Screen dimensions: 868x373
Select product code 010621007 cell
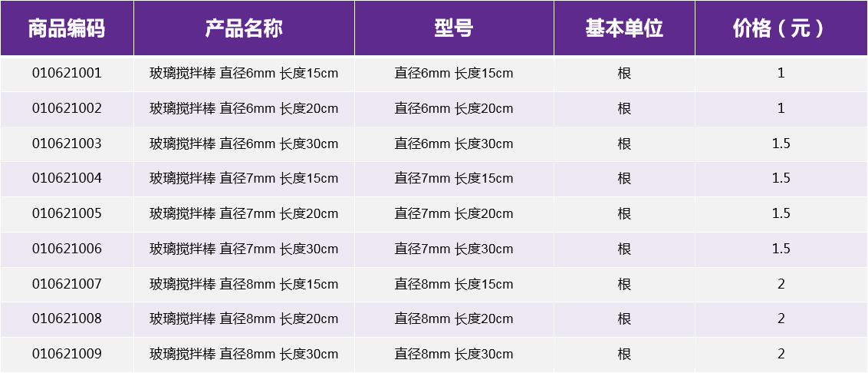(67, 285)
